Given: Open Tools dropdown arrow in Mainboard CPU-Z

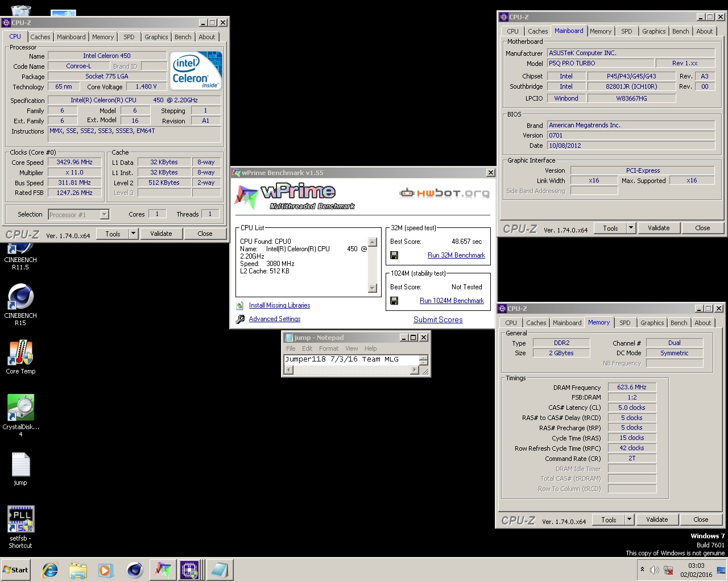Looking at the screenshot, I should (x=631, y=228).
